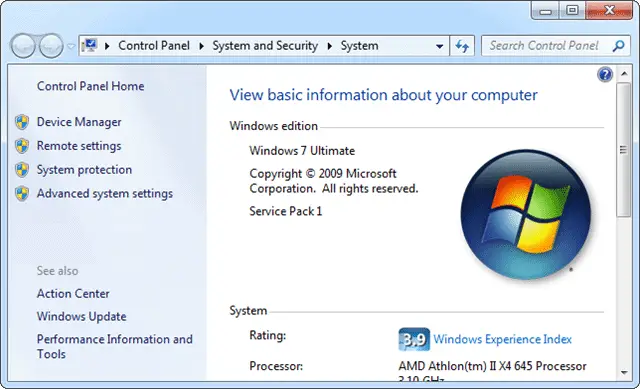
Task: Click the Refresh button in address bar
Action: coord(462,46)
